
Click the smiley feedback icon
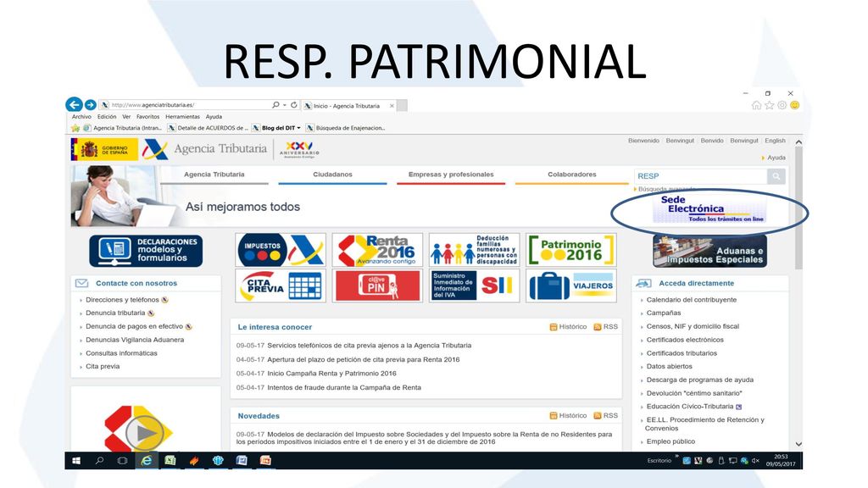794,105
